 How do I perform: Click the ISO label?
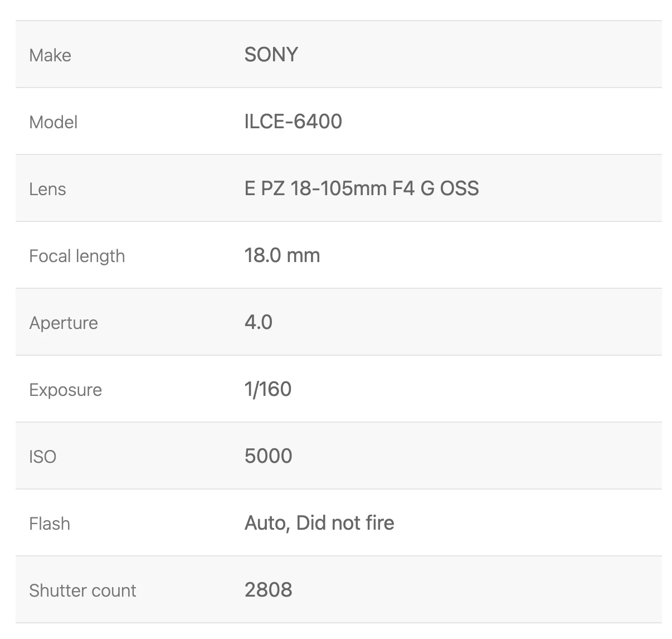42,457
